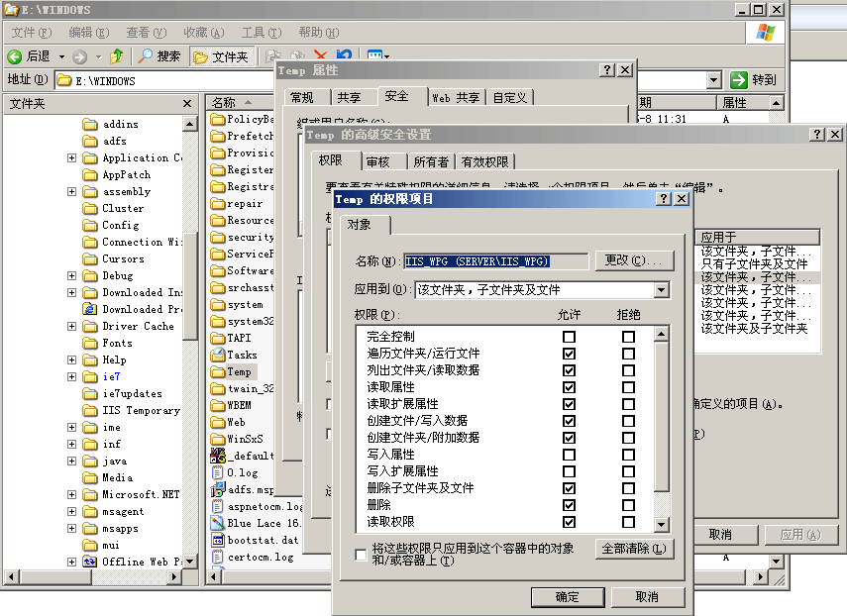Click the Up one level folder icon
847x616 pixels.
116,56
